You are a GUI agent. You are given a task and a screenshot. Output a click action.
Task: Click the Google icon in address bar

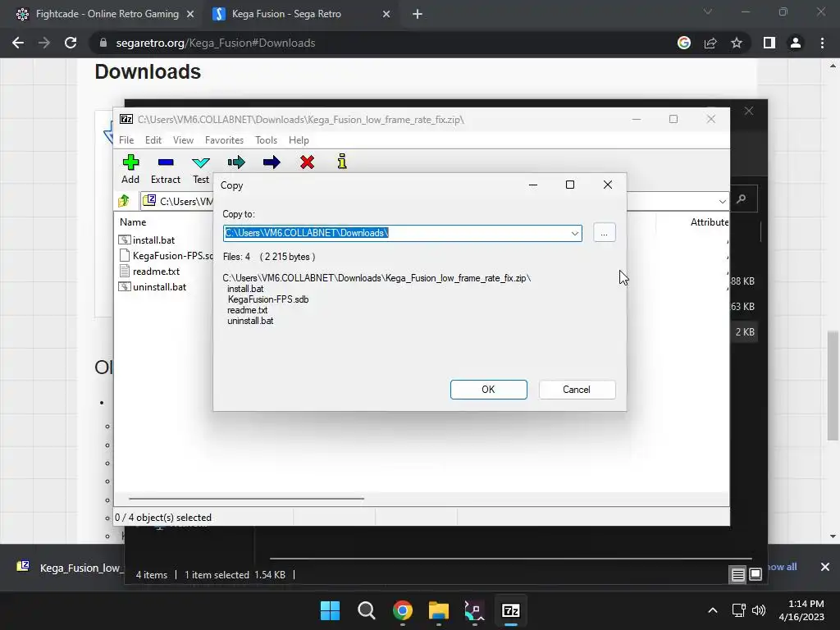pos(684,43)
